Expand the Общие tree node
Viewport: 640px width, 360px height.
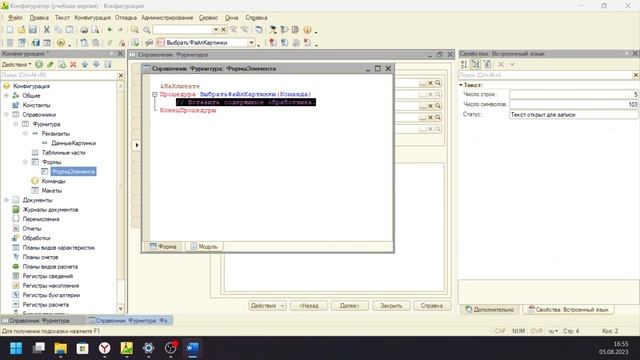(x=7, y=96)
